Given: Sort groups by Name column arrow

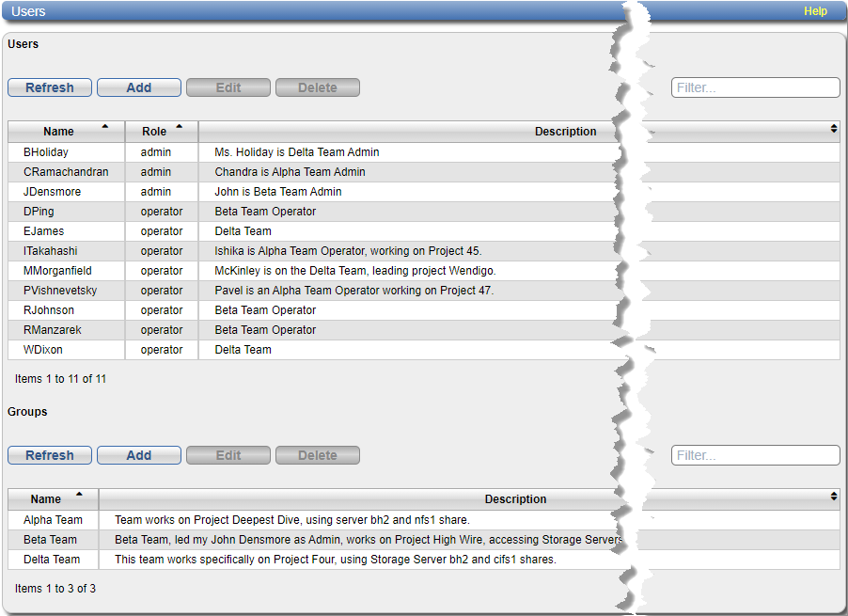Looking at the screenshot, I should [79, 494].
